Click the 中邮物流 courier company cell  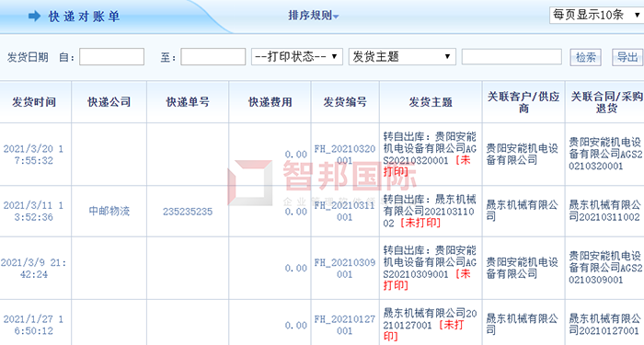pyautogui.click(x=109, y=211)
